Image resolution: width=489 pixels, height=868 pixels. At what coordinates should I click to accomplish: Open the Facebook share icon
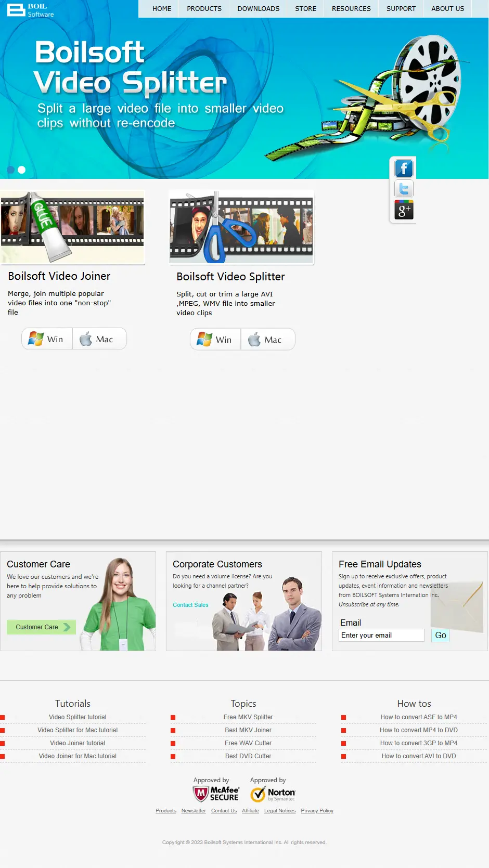click(404, 169)
